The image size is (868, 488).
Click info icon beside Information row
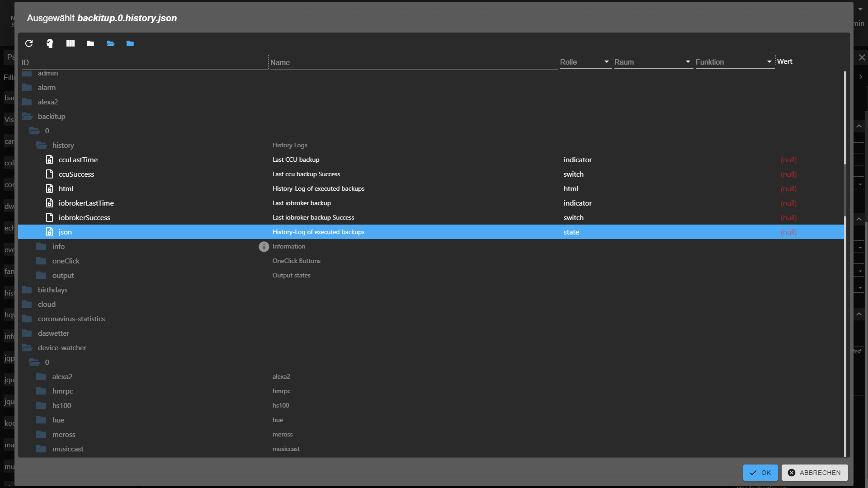[264, 247]
